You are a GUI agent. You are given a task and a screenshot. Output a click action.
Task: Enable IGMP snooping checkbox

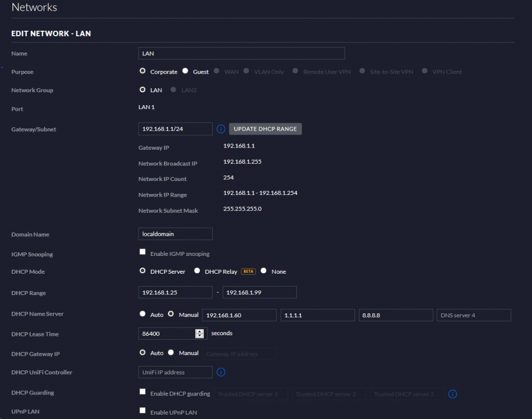[x=142, y=251]
